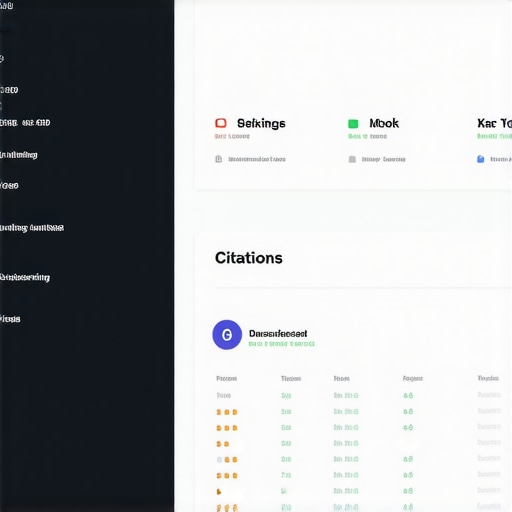Select the gray icon below Mook
The width and height of the screenshot is (512, 512).
click(x=352, y=159)
